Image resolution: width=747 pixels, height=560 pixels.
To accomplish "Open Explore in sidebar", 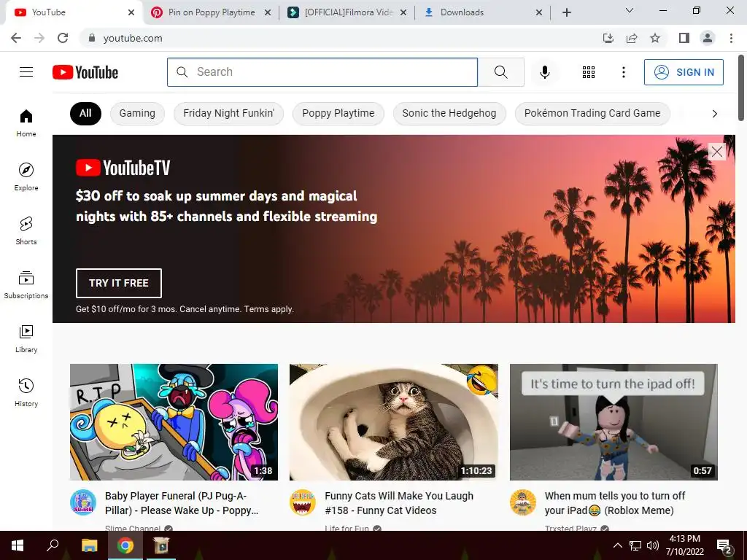I will (26, 176).
